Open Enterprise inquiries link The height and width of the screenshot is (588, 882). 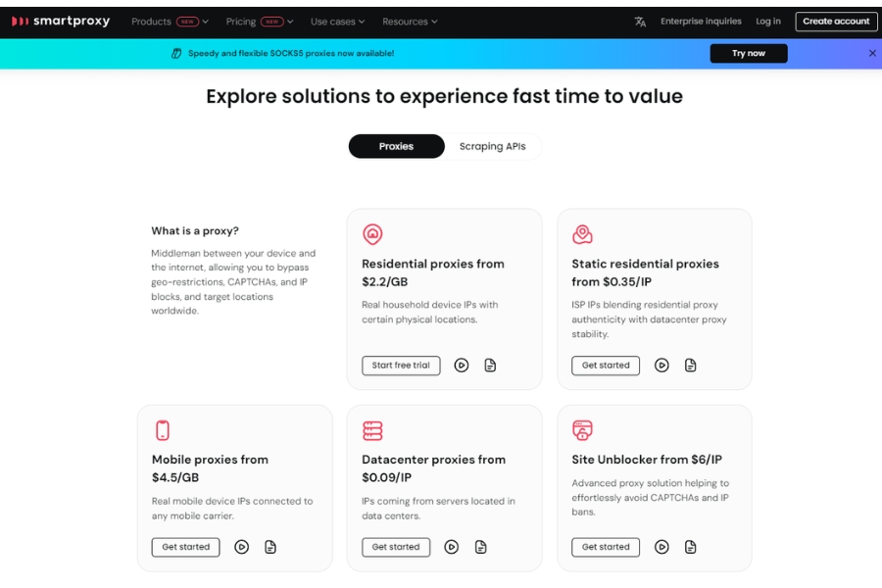point(701,22)
